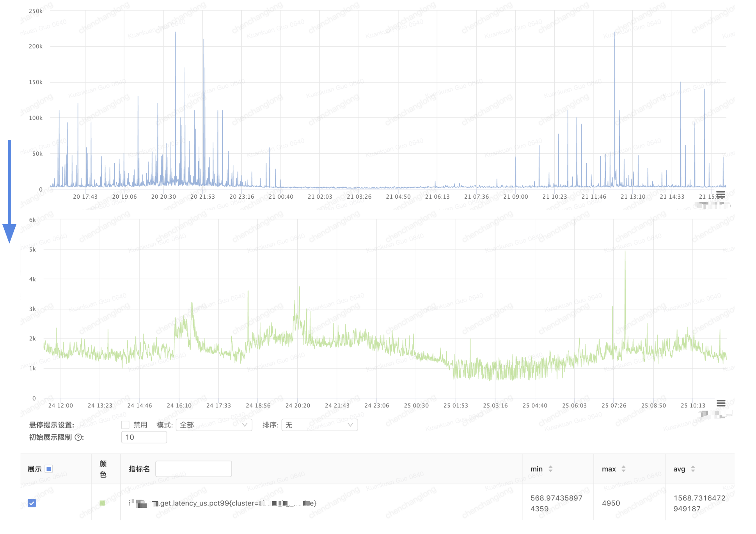Open the 排序 dropdown showing 无
The height and width of the screenshot is (534, 756).
[319, 425]
